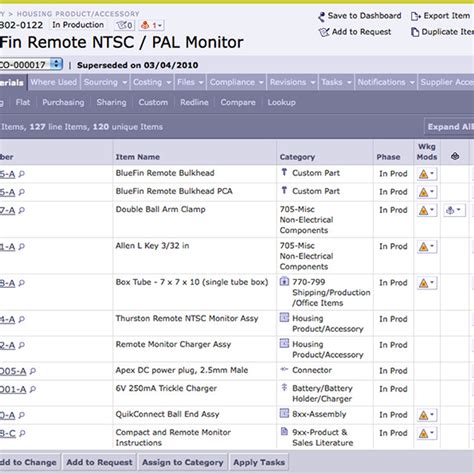Click the bottom Add to Request button
The image size is (474, 474).
pyautogui.click(x=99, y=462)
